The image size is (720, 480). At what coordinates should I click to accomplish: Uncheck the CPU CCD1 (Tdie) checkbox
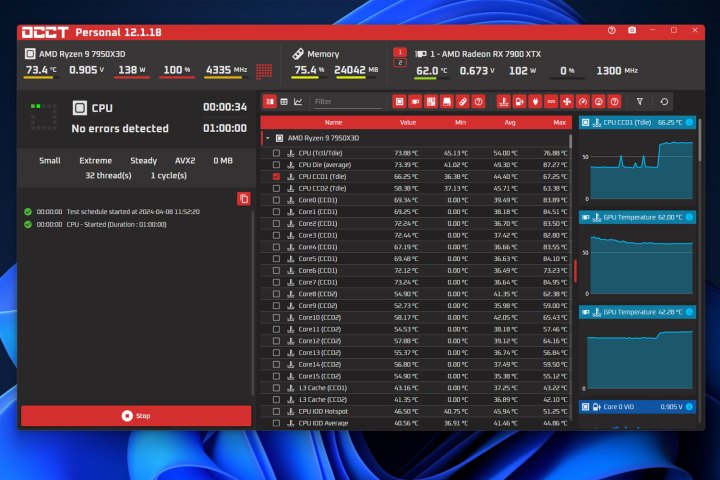click(x=276, y=176)
